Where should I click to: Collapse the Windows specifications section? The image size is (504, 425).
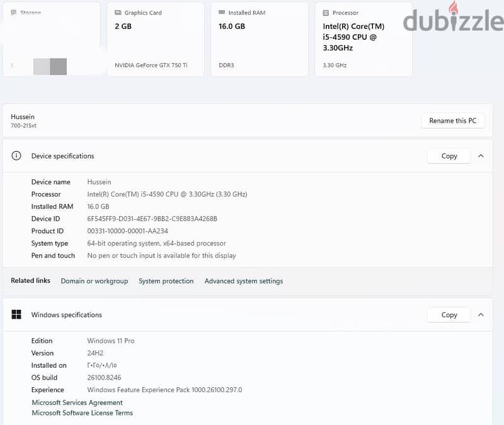tap(481, 314)
